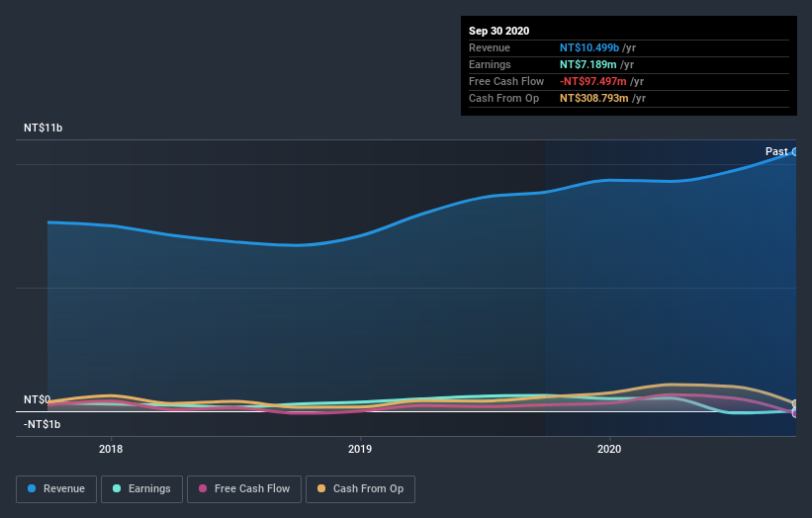
Task: Click the Revenue row label in tooltip
Action: pyautogui.click(x=490, y=47)
